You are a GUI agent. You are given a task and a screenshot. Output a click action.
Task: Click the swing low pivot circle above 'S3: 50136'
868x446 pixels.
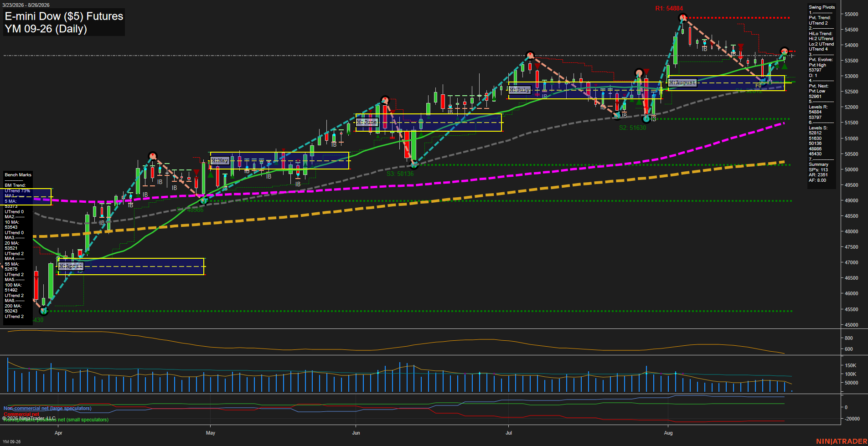[414, 165]
